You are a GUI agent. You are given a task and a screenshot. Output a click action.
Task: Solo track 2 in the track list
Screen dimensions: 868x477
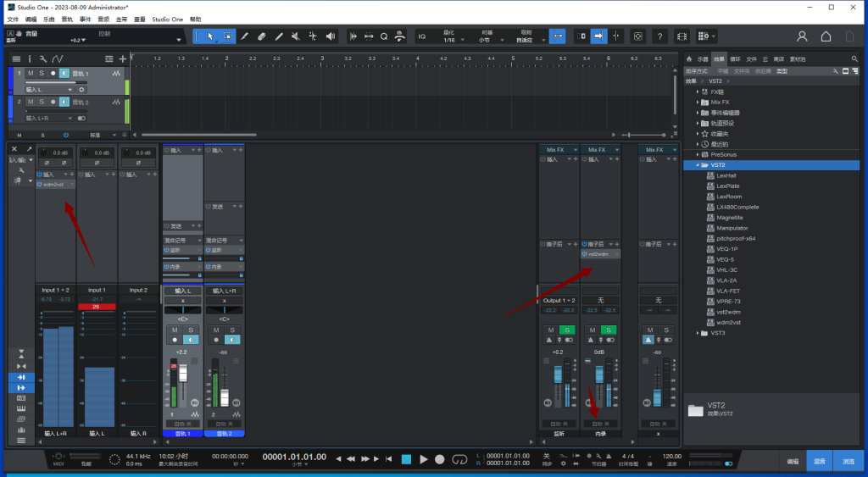[x=41, y=103]
